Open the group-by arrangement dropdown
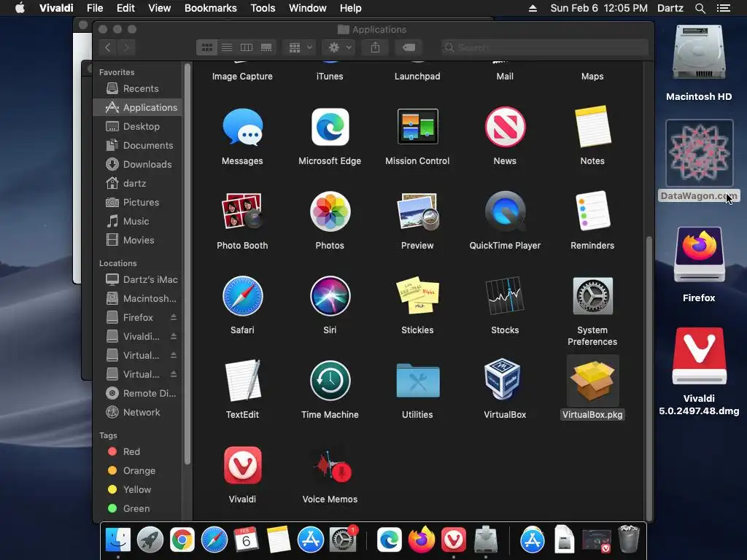Screen dimensions: 747x560 [x=300, y=47]
